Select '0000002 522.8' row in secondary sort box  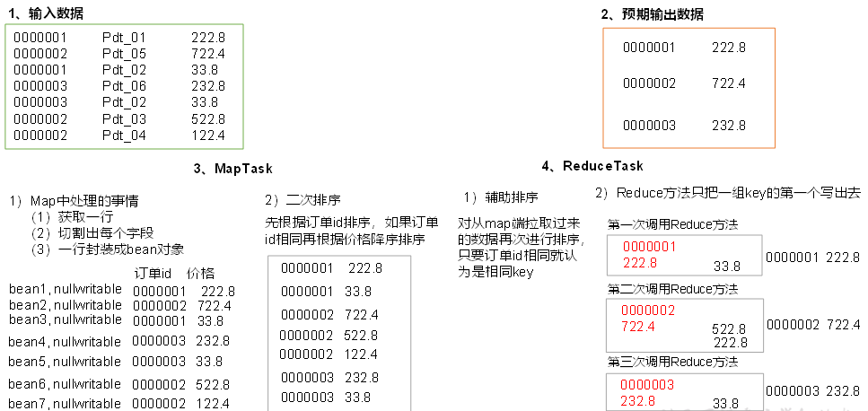[x=329, y=336]
